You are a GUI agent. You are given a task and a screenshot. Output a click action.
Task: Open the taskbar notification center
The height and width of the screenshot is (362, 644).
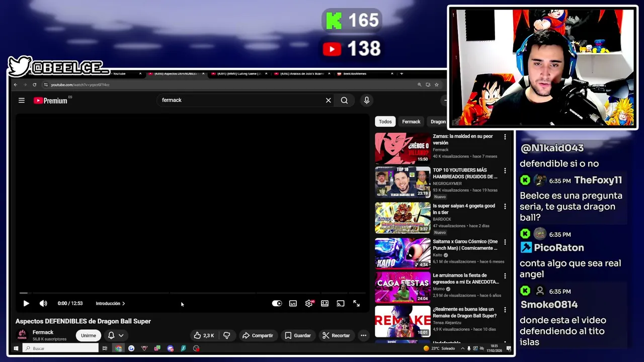point(509,348)
